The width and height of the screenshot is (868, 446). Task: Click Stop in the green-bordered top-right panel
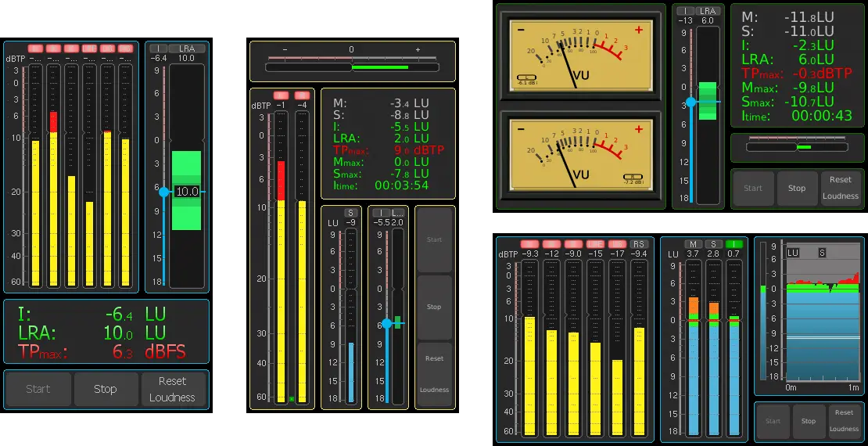pyautogui.click(x=797, y=188)
